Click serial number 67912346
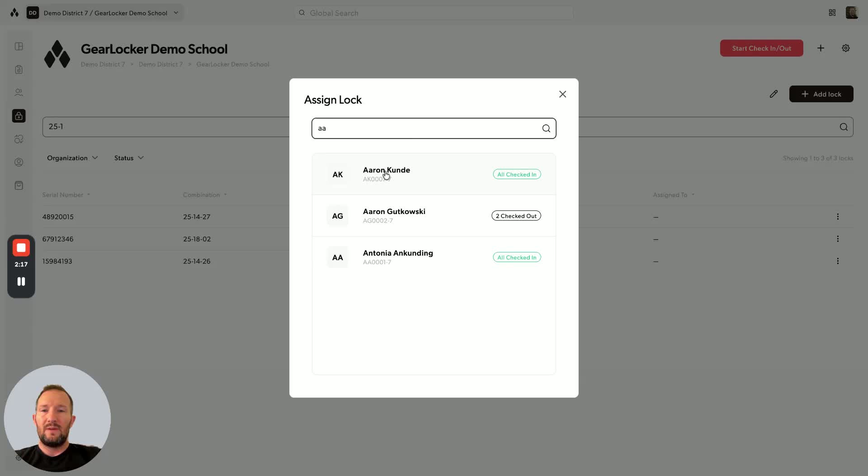868x476 pixels. click(x=58, y=239)
